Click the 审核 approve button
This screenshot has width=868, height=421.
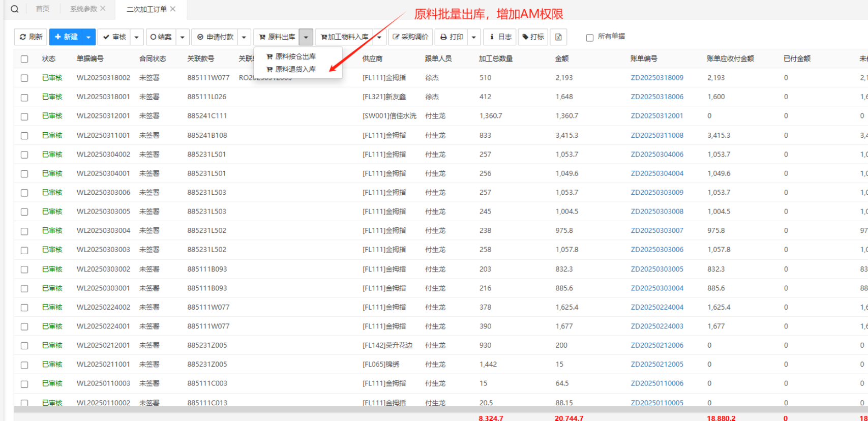tap(114, 37)
